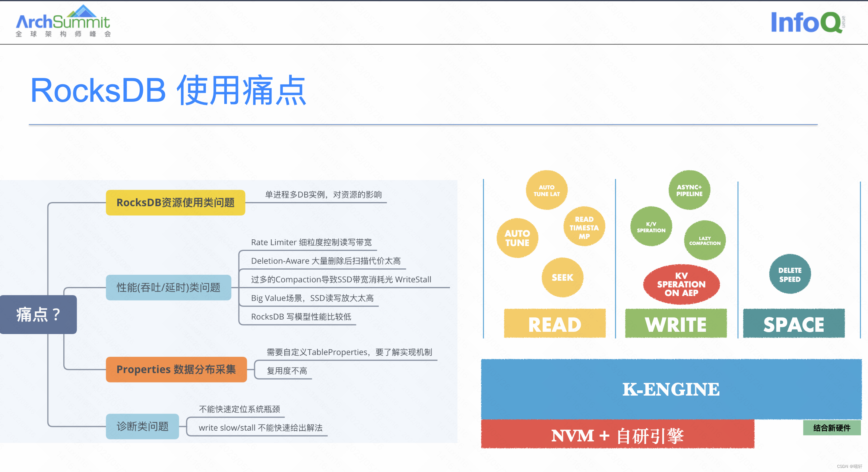Select the 性能(吞吐/延时)类问题 node
Screen dimensions: 868x472
pos(168,287)
